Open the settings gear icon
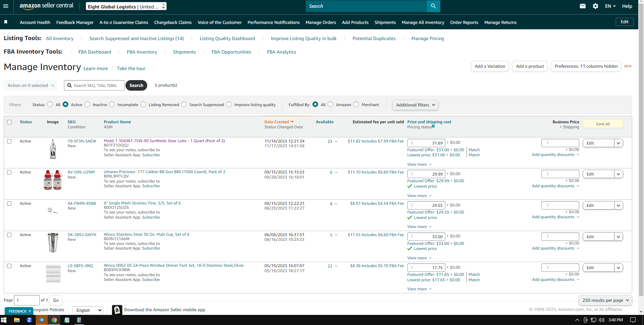Screen dimensions: 644x325 click(x=596, y=6)
